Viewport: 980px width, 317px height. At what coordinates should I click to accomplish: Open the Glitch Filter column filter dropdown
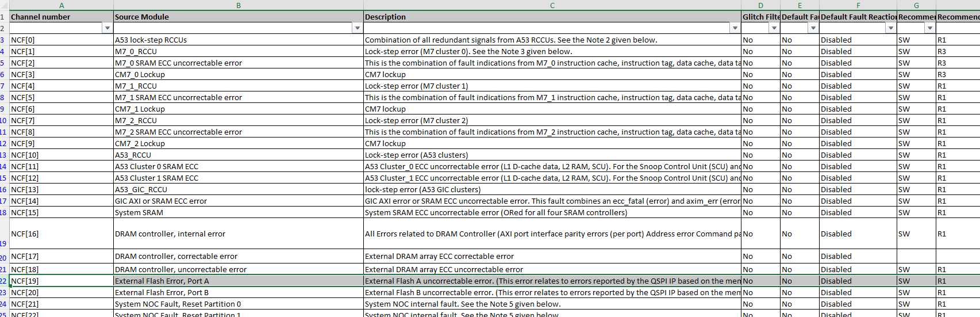774,28
